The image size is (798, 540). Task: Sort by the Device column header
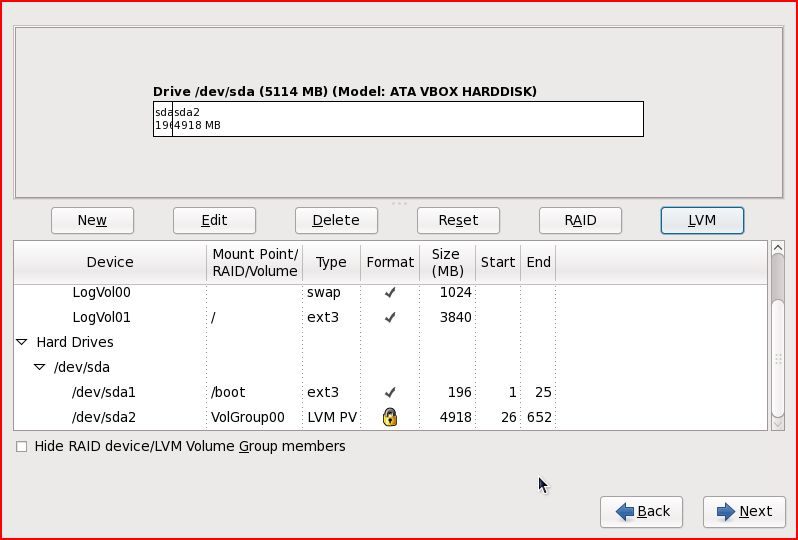tap(110, 262)
